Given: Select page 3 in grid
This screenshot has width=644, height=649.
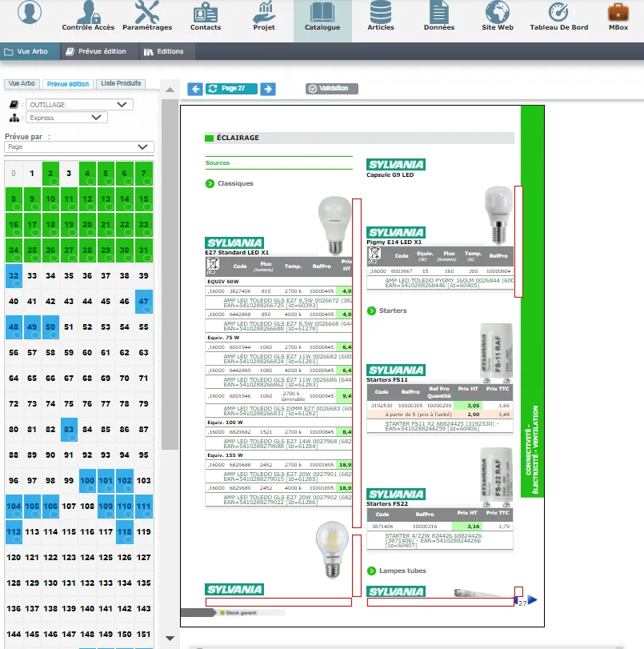Looking at the screenshot, I should point(69,174).
